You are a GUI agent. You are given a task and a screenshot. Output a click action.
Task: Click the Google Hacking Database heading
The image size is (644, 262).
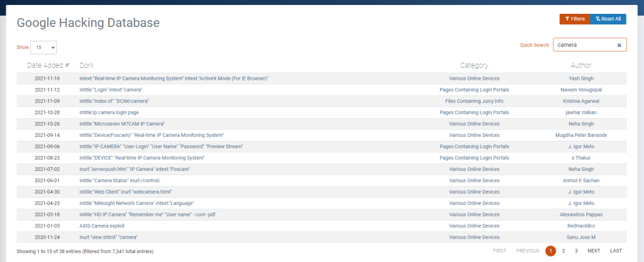88,23
